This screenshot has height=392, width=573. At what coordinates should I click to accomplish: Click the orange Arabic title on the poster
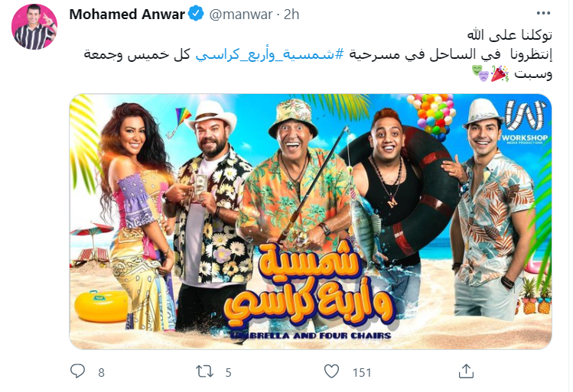pyautogui.click(x=311, y=285)
